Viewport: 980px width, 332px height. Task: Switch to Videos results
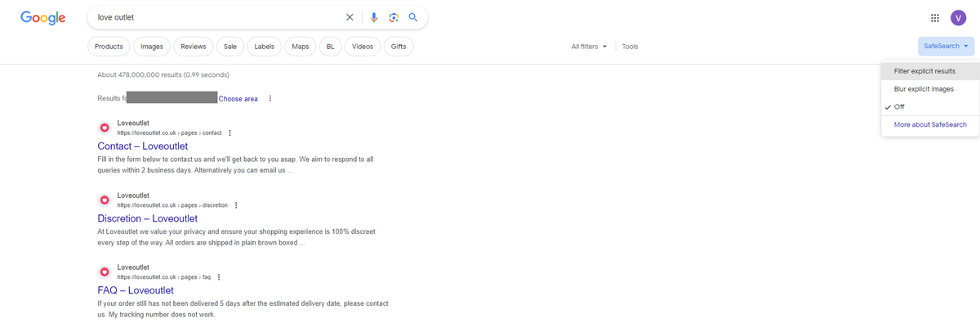pos(363,47)
